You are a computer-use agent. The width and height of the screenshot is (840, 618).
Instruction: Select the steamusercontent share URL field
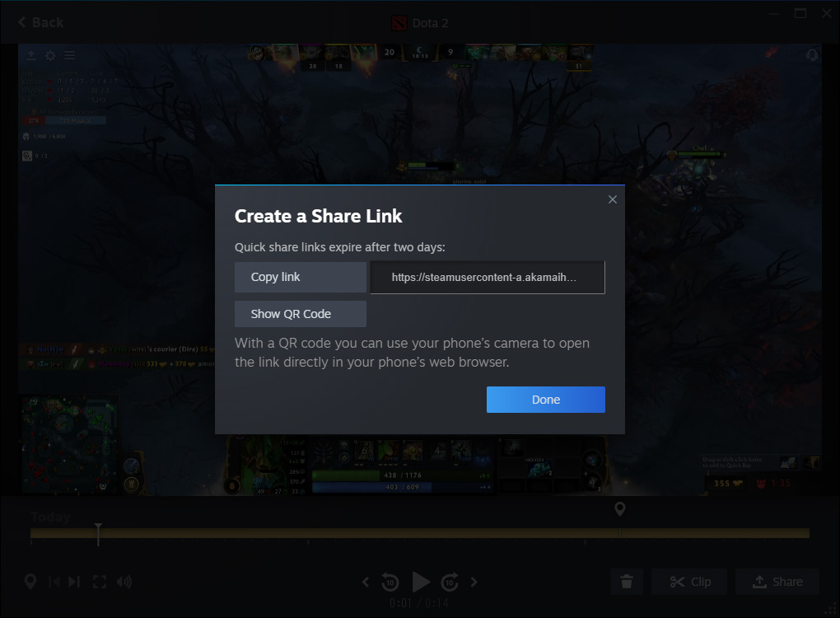488,277
